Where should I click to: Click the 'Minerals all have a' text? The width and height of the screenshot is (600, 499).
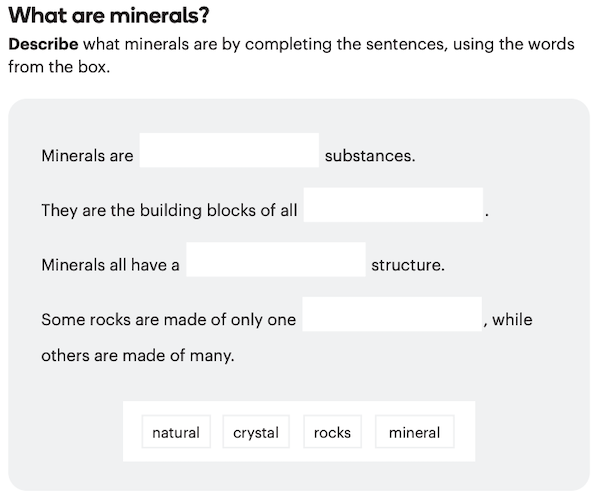(x=110, y=265)
